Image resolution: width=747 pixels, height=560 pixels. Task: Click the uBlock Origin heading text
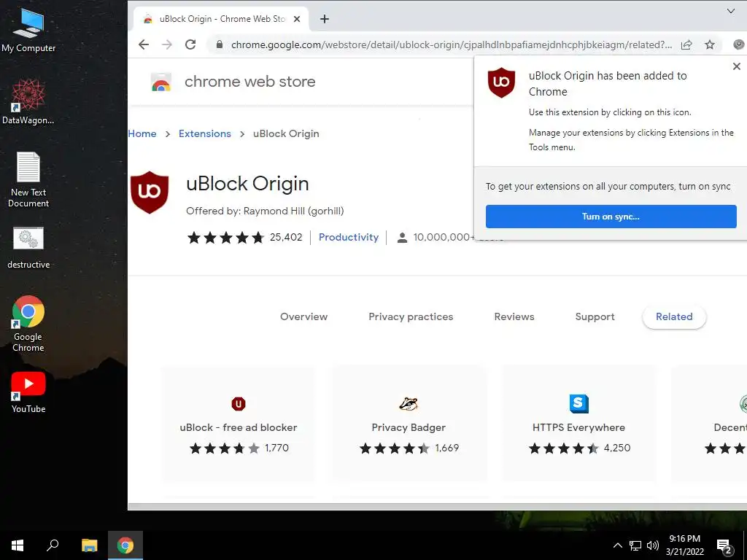[x=247, y=184]
